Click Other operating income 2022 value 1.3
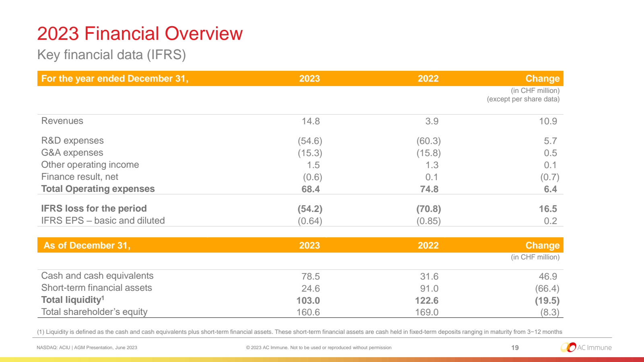 [x=432, y=165]
